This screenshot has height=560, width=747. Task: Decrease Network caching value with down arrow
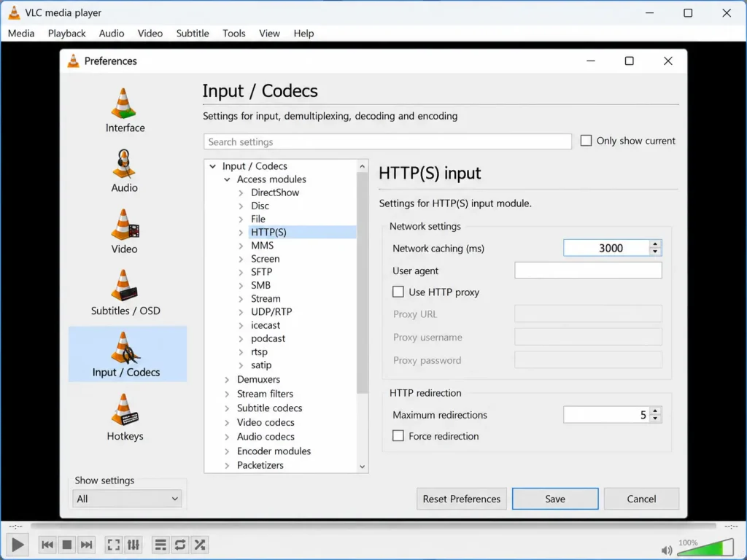(x=655, y=252)
